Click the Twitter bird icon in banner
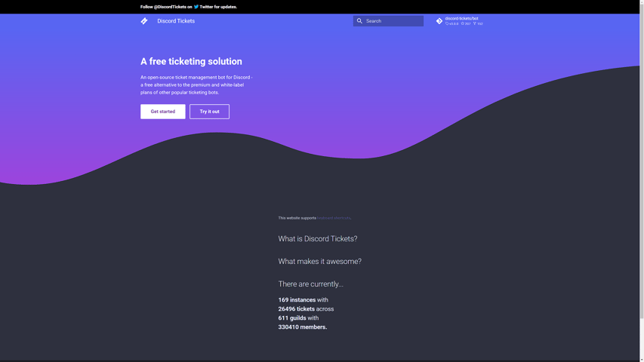This screenshot has height=362, width=644. pyautogui.click(x=196, y=7)
